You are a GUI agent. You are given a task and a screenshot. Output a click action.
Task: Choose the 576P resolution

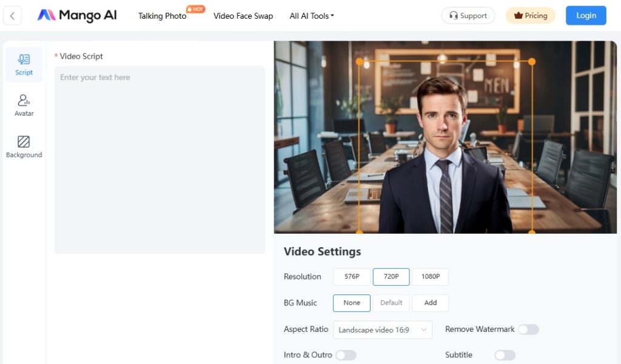352,277
